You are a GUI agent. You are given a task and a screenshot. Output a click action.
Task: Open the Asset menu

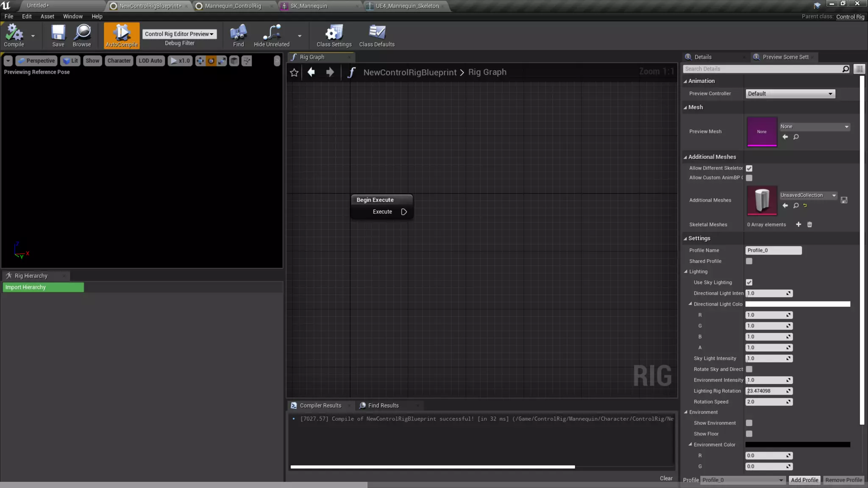[47, 16]
